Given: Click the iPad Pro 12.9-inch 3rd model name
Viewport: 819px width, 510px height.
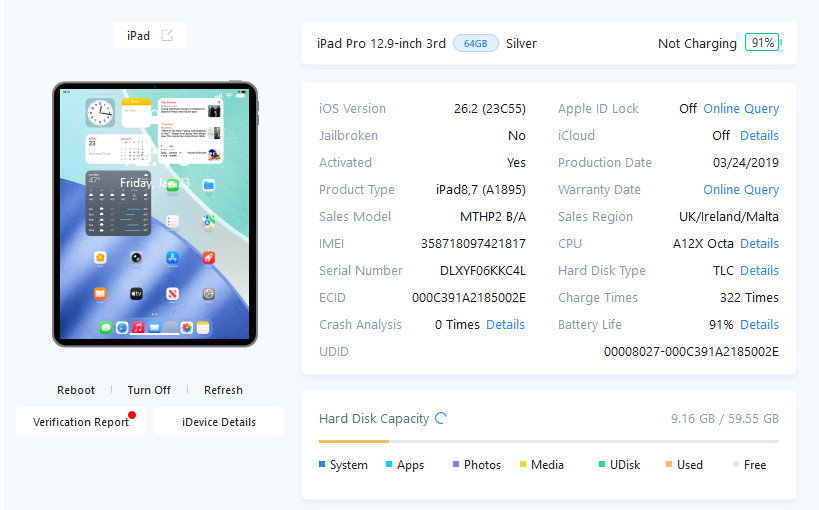Looking at the screenshot, I should click(381, 43).
